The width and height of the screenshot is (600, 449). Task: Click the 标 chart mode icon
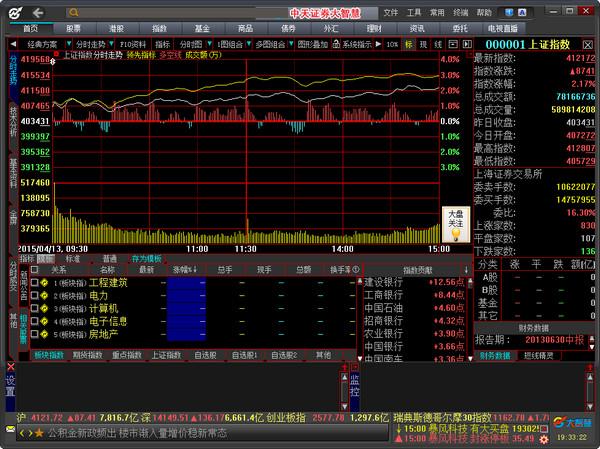[407, 45]
